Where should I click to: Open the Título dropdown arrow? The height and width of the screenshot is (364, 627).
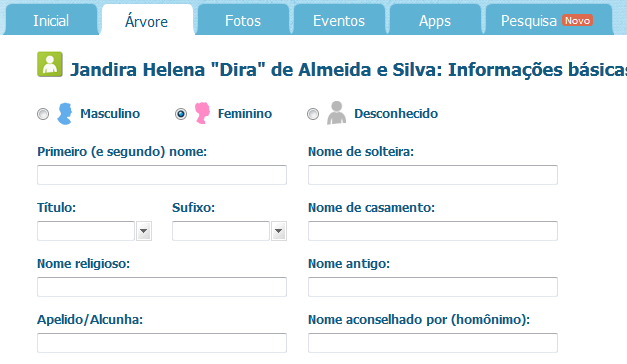(144, 231)
